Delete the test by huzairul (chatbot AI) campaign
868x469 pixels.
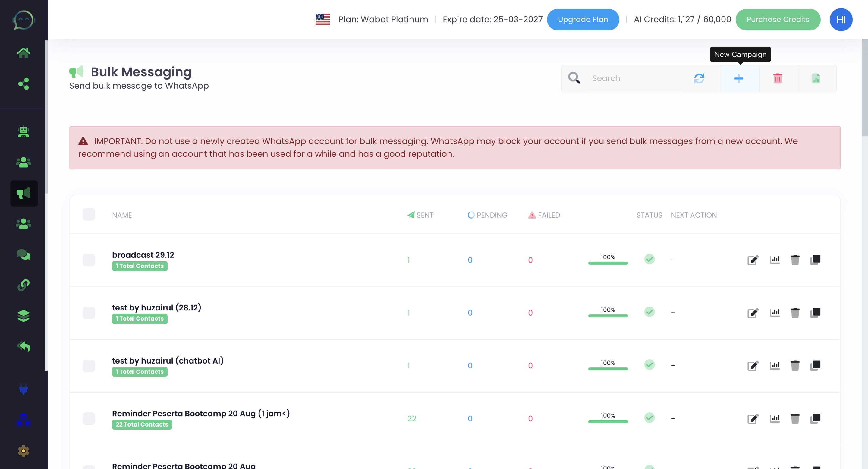click(795, 366)
